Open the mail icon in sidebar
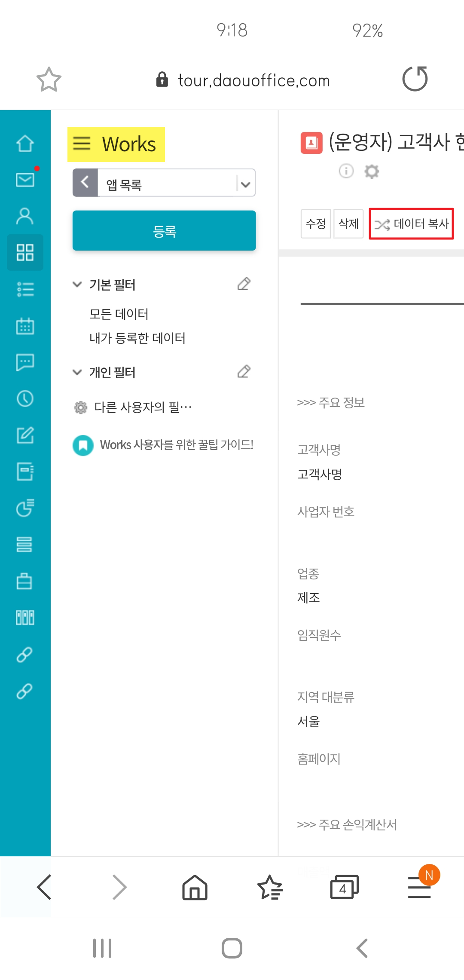Viewport: 464px width, 980px height. click(x=25, y=180)
